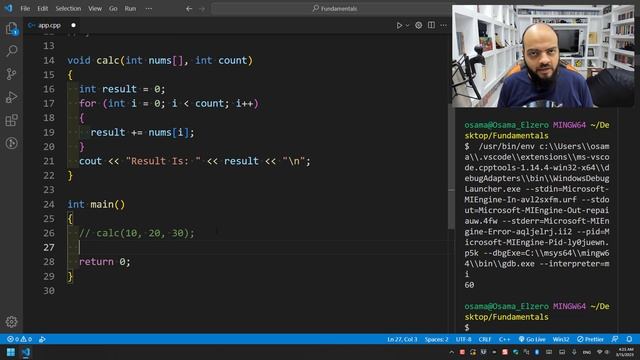Open the feedback icon in the status bar

tap(615, 339)
